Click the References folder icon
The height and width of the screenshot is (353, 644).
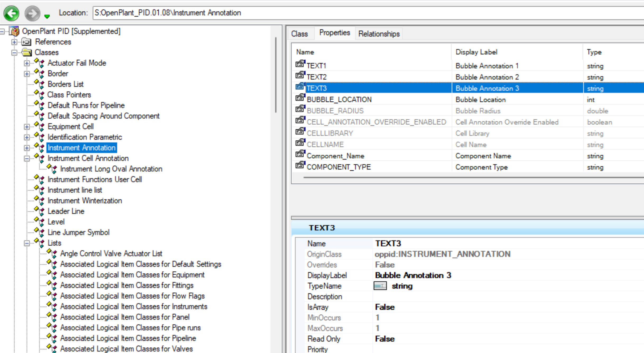tap(26, 42)
